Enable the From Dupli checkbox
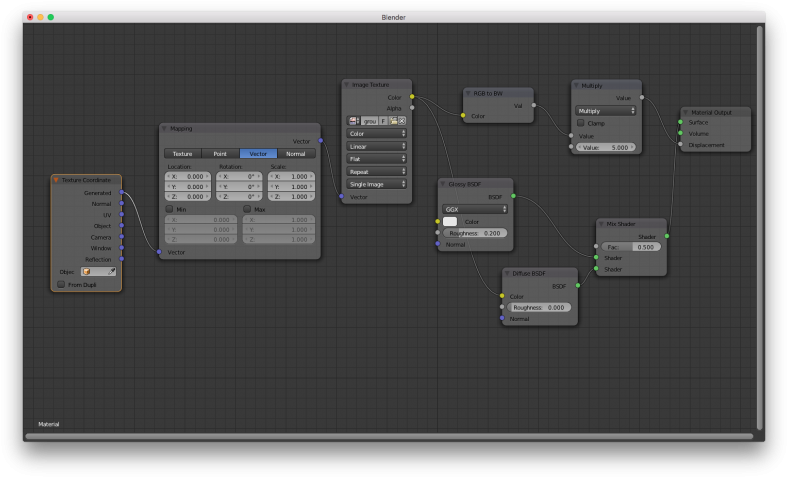The height and width of the screenshot is (477, 787). coord(61,284)
